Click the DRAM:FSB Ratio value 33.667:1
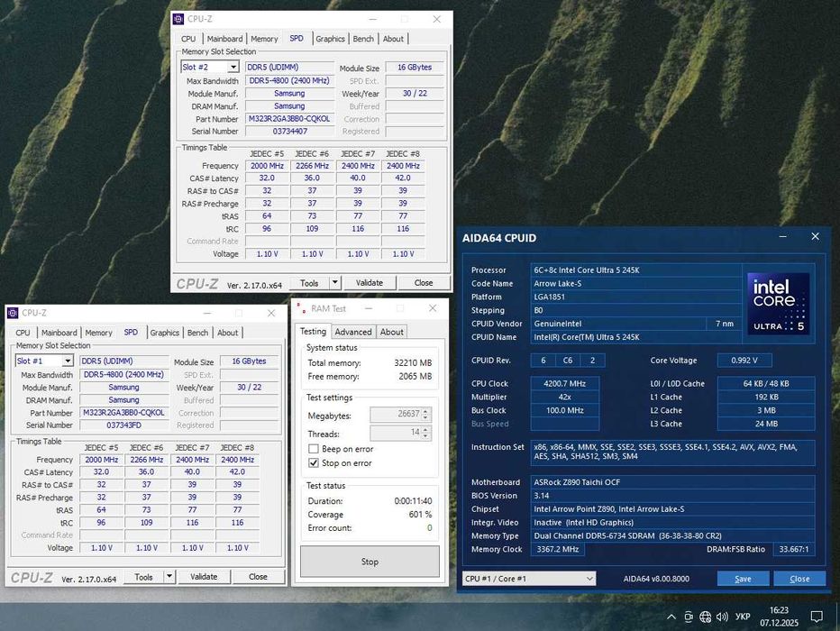Viewport: 840px width, 631px height. coord(794,549)
